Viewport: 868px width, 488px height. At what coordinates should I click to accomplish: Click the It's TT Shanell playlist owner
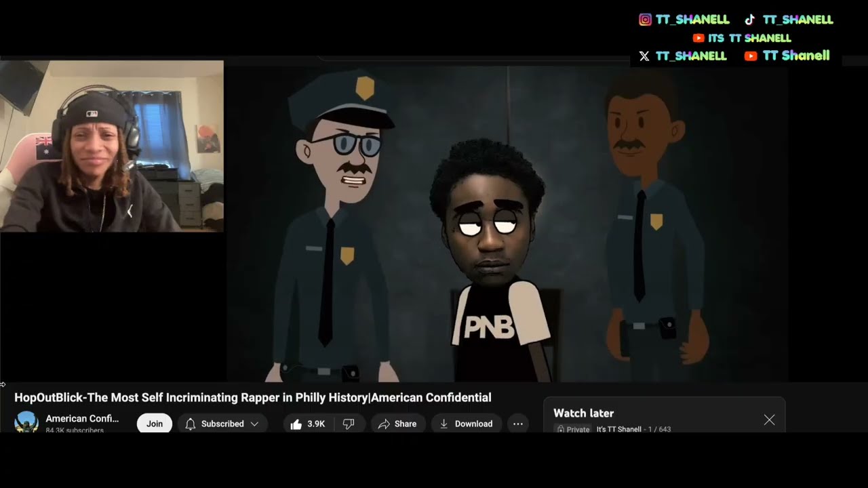pyautogui.click(x=618, y=429)
